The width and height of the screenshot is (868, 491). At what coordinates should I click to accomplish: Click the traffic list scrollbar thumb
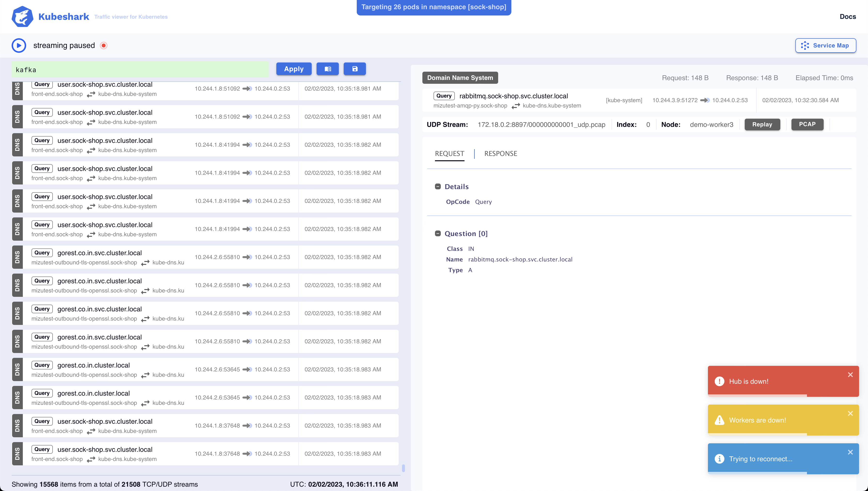[x=403, y=468]
